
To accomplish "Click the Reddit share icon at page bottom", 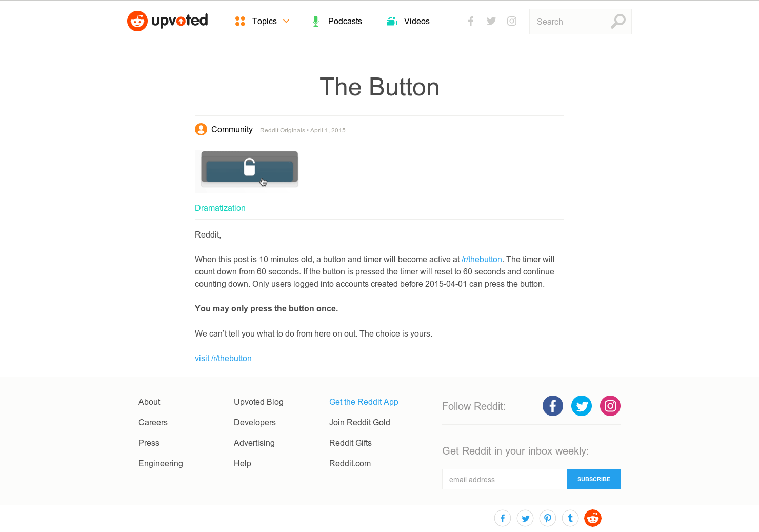I will point(592,518).
